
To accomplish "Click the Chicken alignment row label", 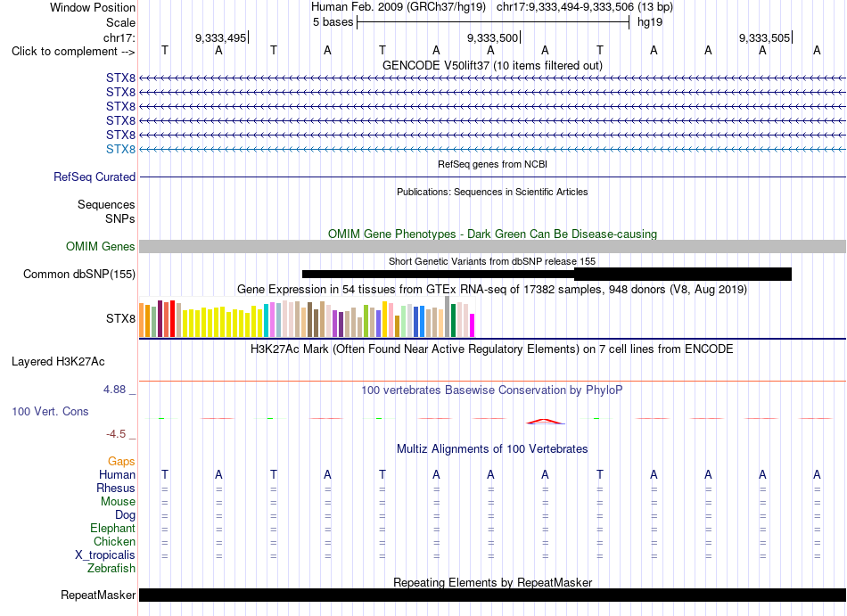I will click(114, 541).
